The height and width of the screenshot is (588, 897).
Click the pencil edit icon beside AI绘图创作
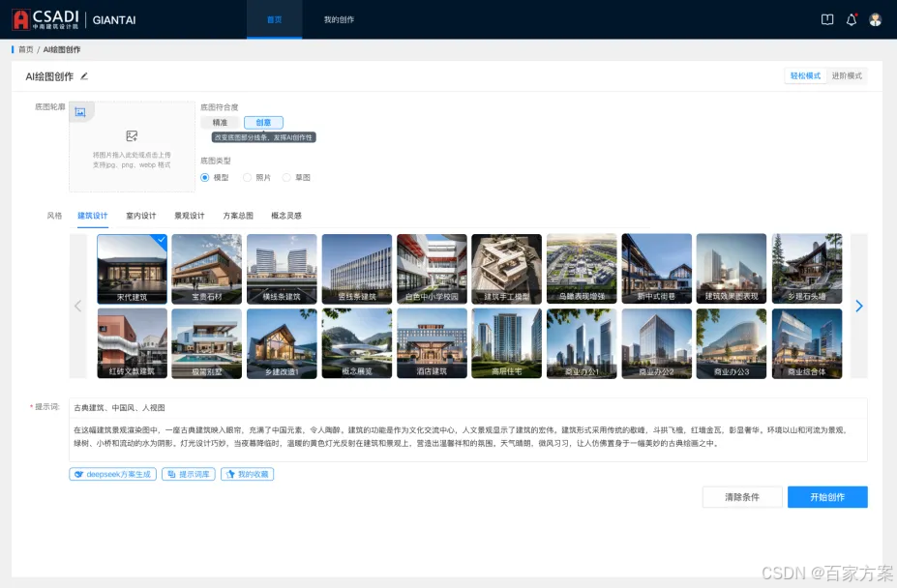(x=84, y=76)
